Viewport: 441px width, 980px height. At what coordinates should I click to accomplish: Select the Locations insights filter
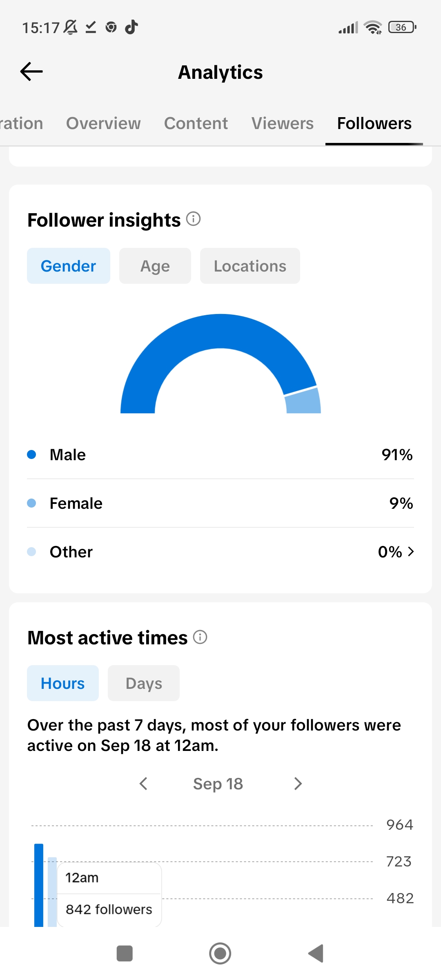(250, 266)
